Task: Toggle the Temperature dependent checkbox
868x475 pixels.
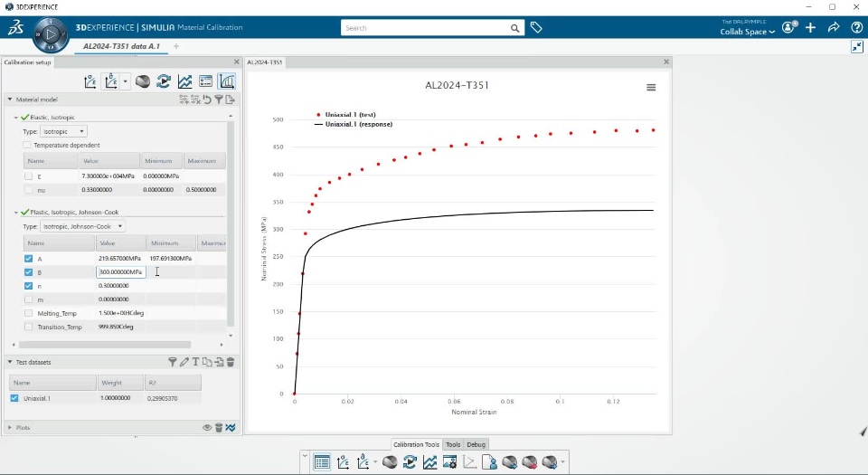Action: click(x=26, y=145)
